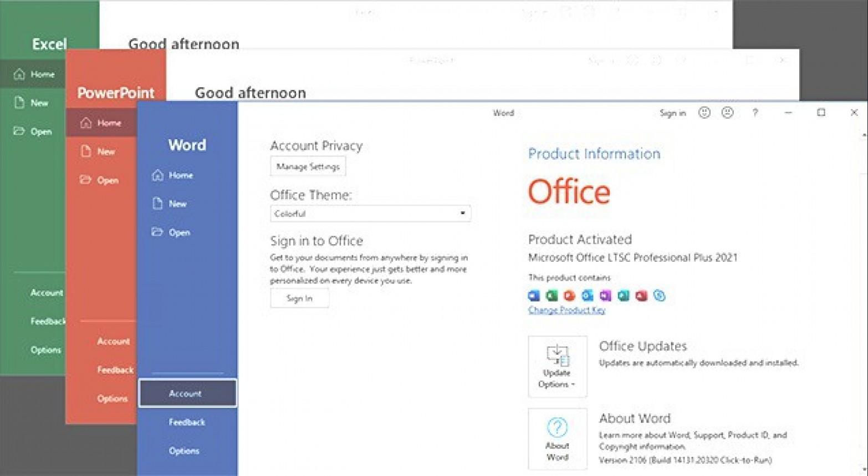Click Good afternoon in the PowerPoint window

(251, 93)
